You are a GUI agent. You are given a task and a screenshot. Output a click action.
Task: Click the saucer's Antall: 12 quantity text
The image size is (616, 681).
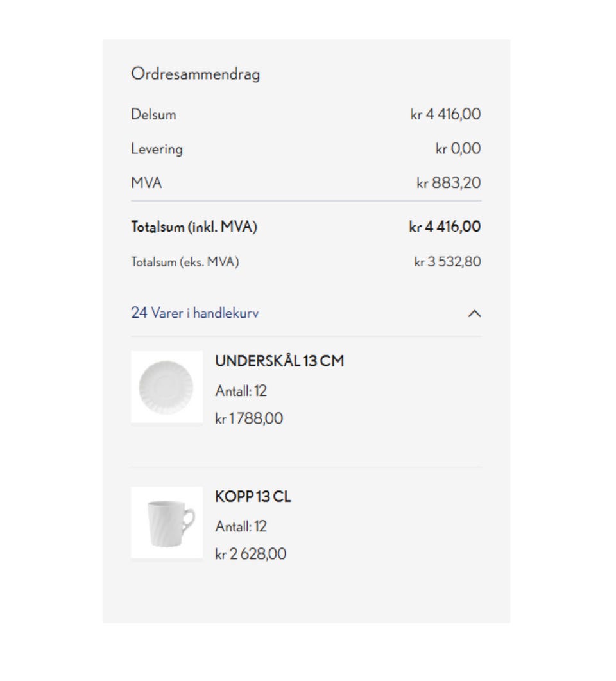(x=241, y=391)
